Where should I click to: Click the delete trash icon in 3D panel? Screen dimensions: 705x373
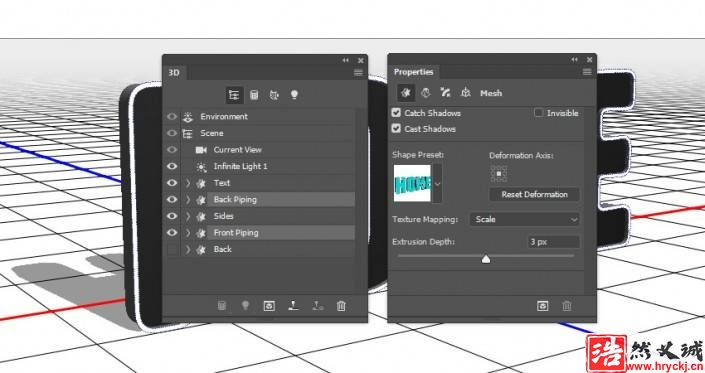pyautogui.click(x=341, y=306)
